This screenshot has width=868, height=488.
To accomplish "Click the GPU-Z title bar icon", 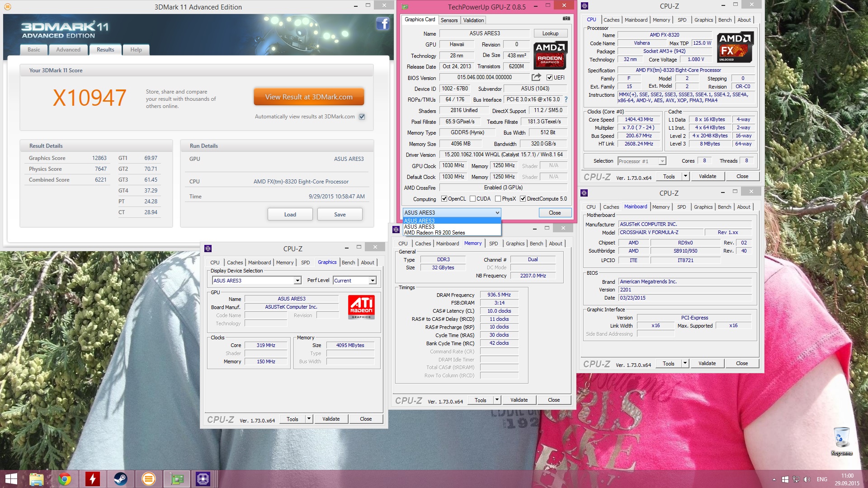I will click(x=405, y=7).
